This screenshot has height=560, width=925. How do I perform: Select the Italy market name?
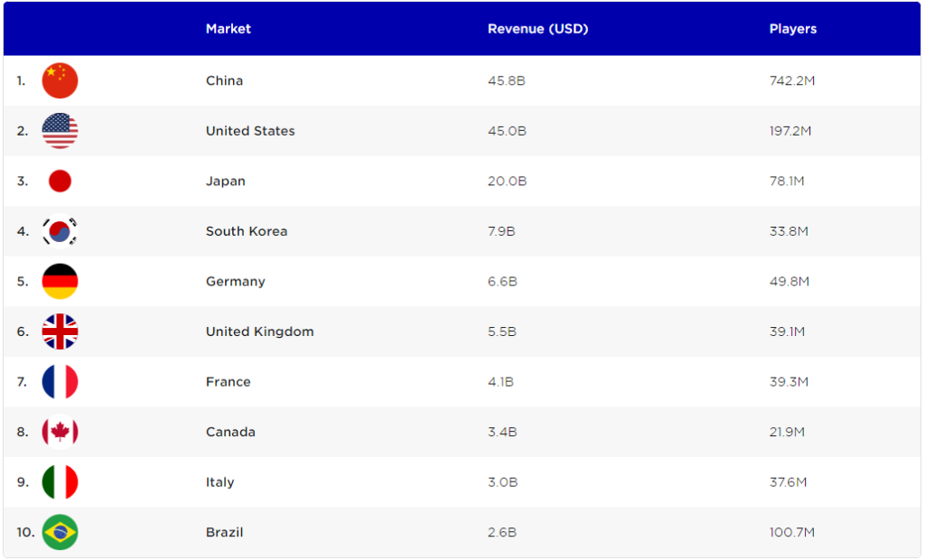click(220, 482)
